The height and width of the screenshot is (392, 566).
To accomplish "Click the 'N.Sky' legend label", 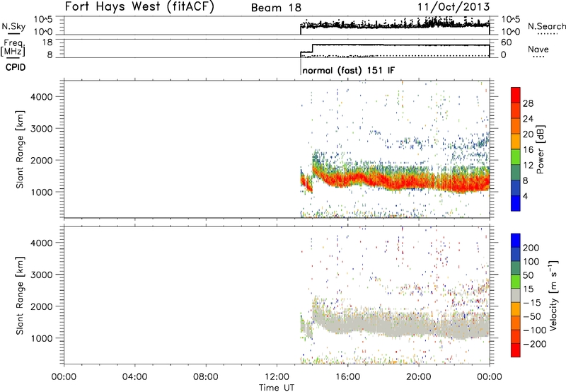I will [x=13, y=26].
